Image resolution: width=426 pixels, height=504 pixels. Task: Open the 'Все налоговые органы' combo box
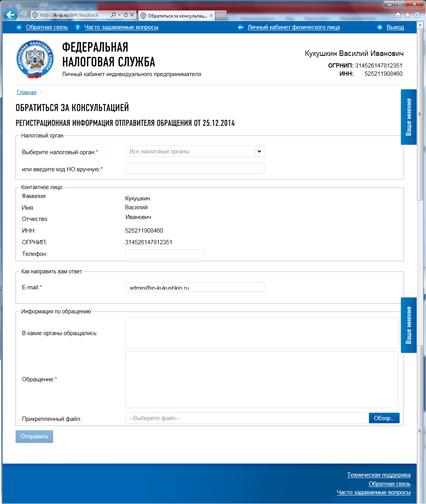click(x=190, y=151)
